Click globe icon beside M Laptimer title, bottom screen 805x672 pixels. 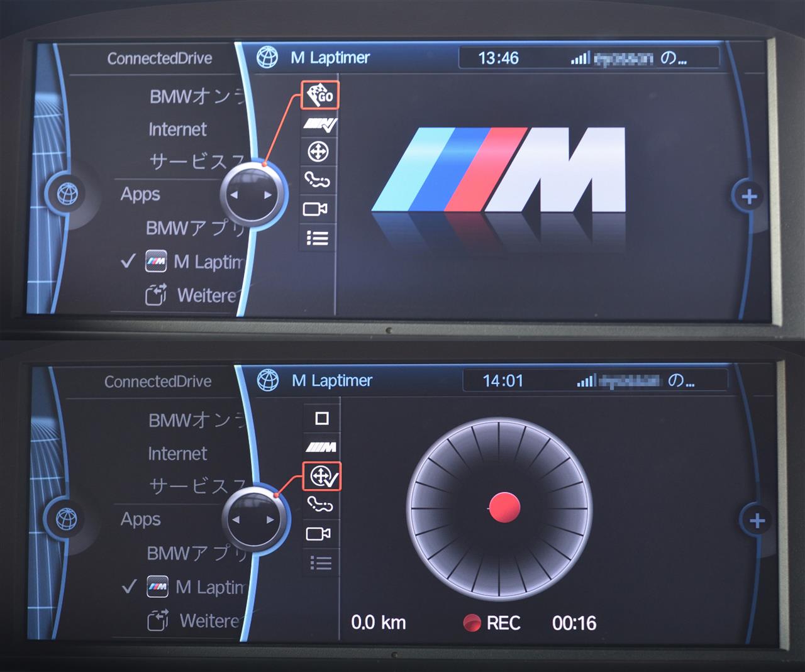click(268, 380)
